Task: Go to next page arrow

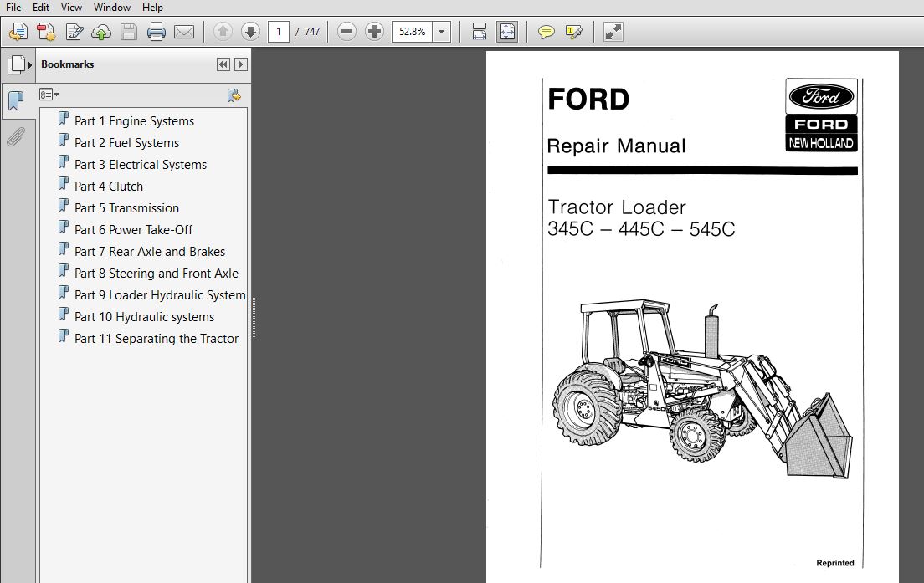Action: point(250,32)
